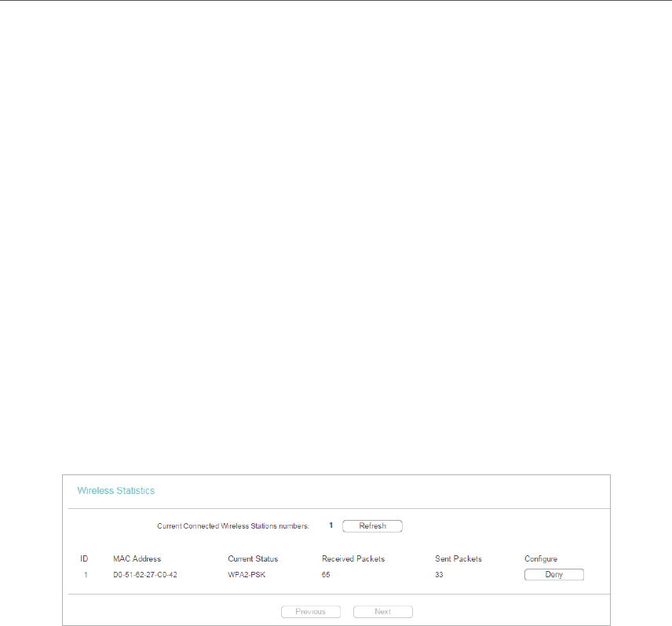Deny the station D0-51-62-27-C0-42
672x626 pixels.
553,574
